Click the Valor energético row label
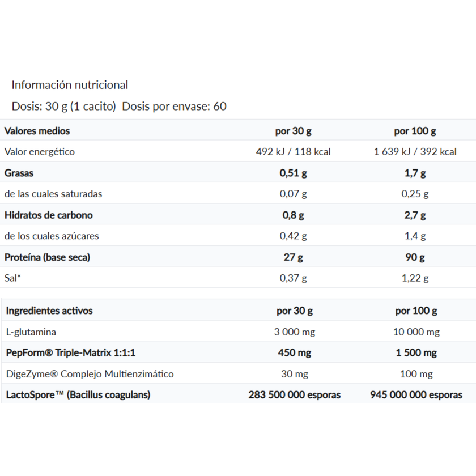 (40, 152)
